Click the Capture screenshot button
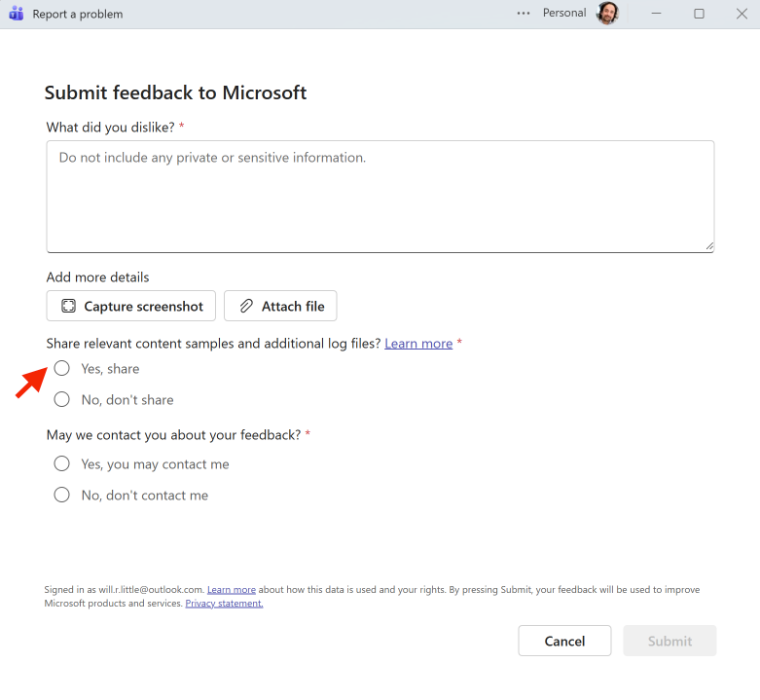Image resolution: width=760 pixels, height=700 pixels. click(x=131, y=306)
